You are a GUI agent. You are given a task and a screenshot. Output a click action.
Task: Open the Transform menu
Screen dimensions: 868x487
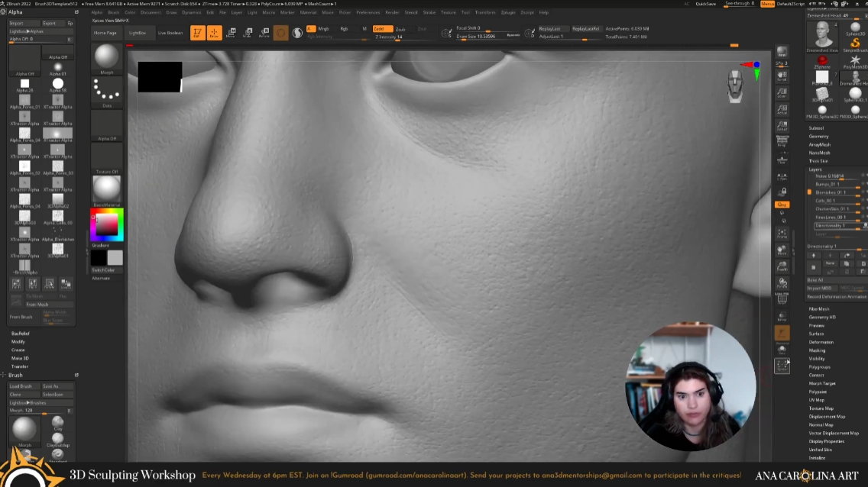485,12
